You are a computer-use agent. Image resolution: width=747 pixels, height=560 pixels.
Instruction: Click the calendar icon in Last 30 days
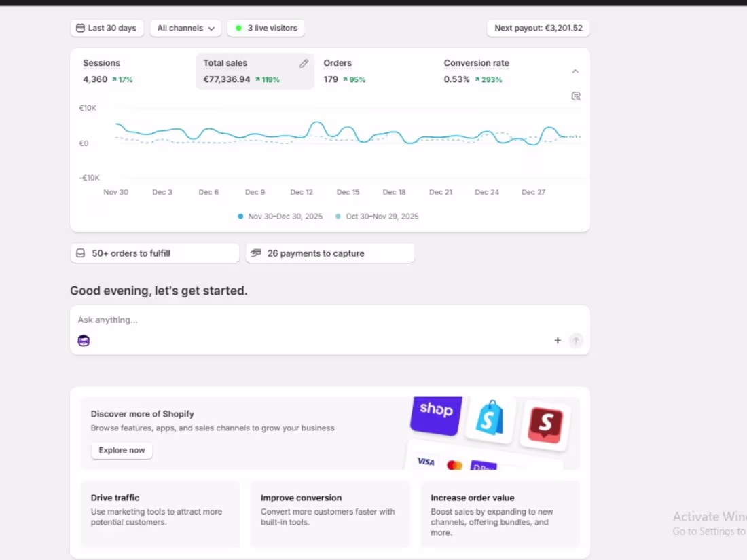click(x=81, y=28)
